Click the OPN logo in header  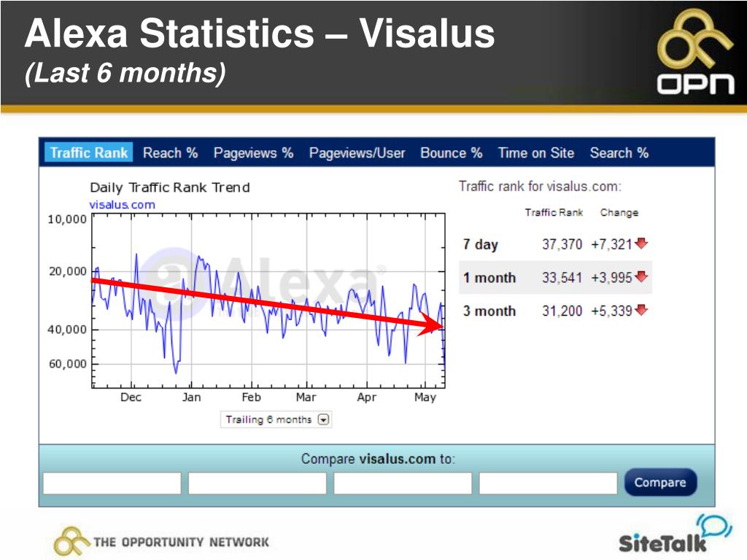point(695,52)
